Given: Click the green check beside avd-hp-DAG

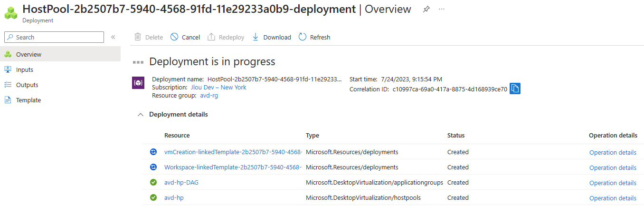Looking at the screenshot, I should click(x=153, y=182).
